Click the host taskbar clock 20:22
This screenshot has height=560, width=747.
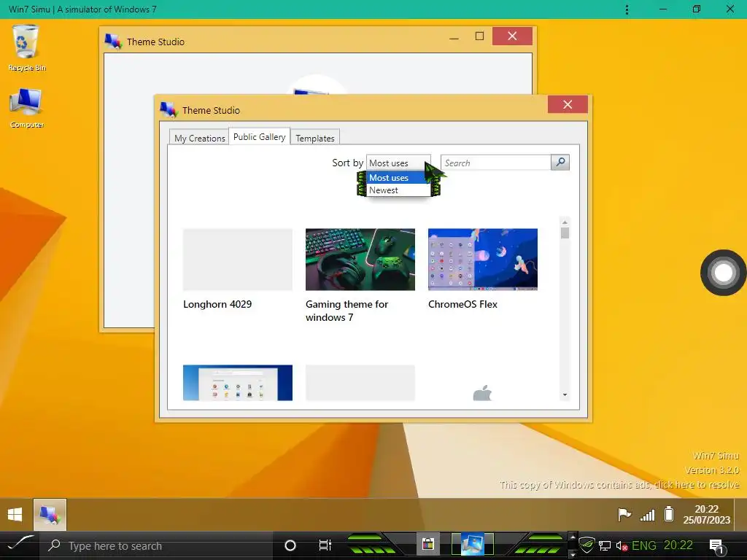pyautogui.click(x=678, y=545)
